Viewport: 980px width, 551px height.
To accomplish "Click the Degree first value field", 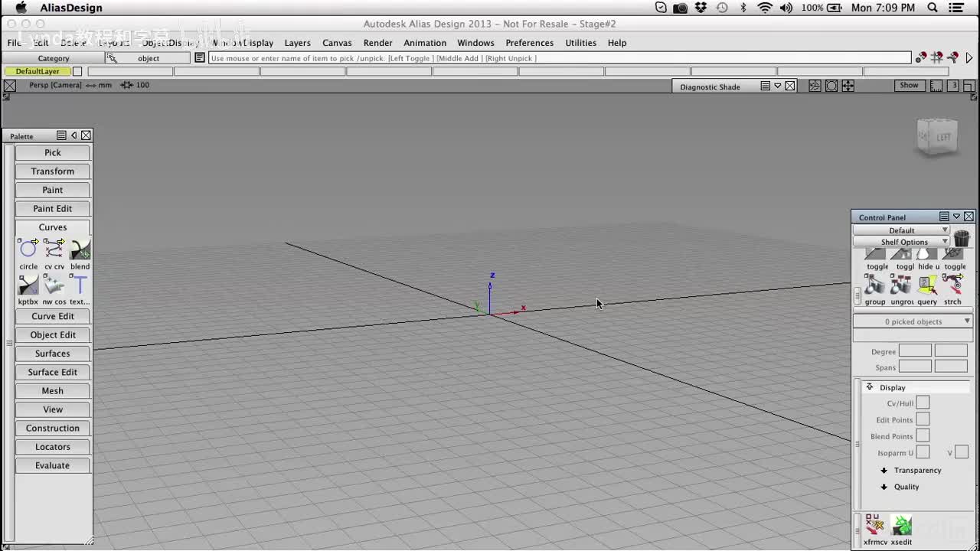I will (915, 351).
